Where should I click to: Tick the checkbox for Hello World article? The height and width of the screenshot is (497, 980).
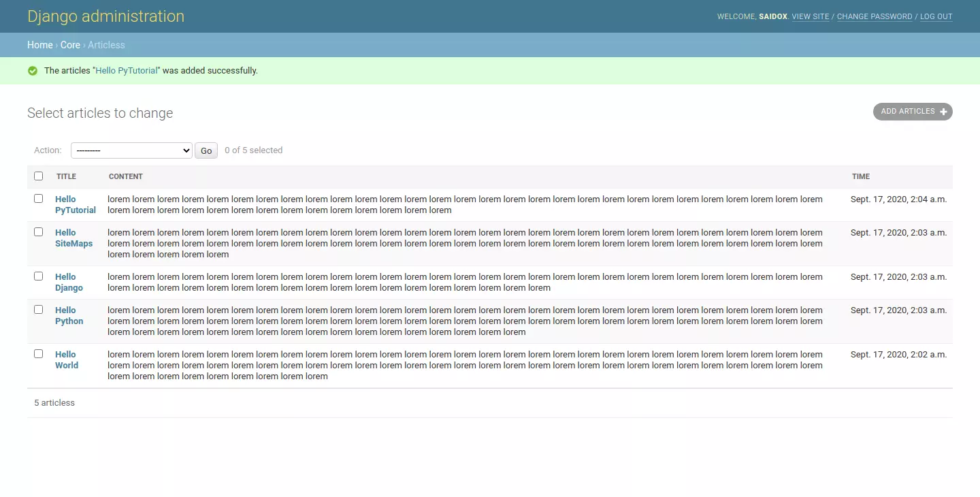(38, 353)
